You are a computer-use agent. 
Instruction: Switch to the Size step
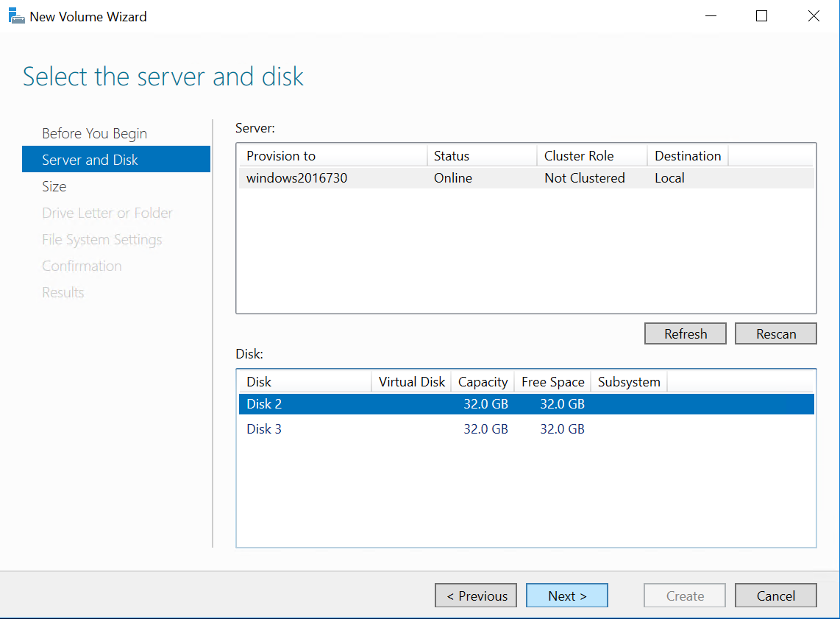(x=54, y=186)
